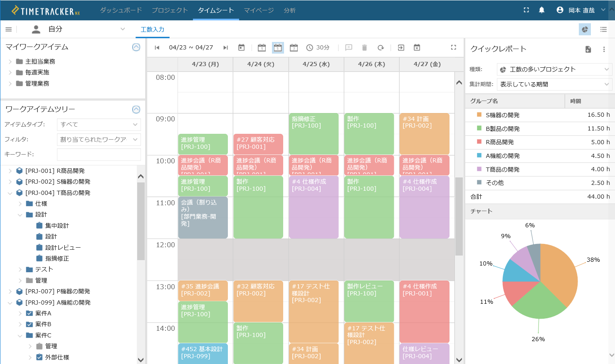Viewport: 615px width, 364px height.
Task: Click the S機器の開発 orange color swatch
Action: tap(479, 115)
